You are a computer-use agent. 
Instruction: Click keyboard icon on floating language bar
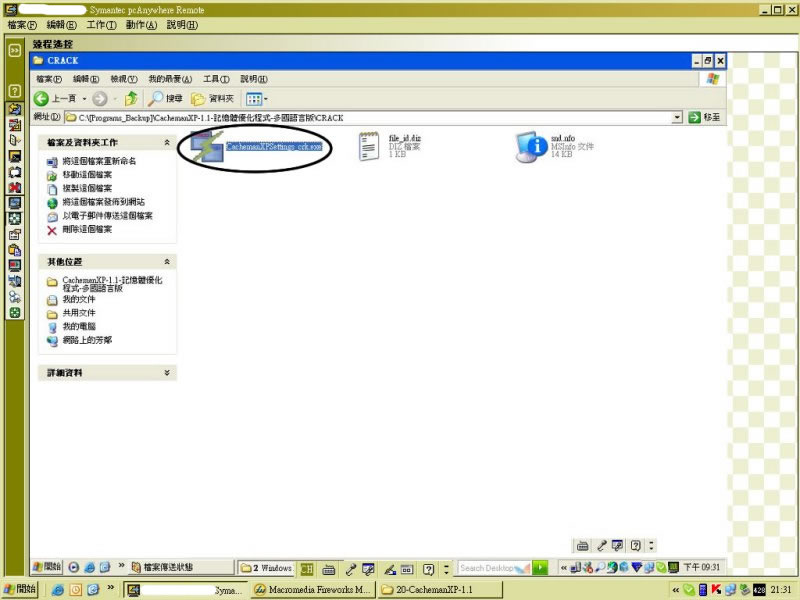pos(582,546)
